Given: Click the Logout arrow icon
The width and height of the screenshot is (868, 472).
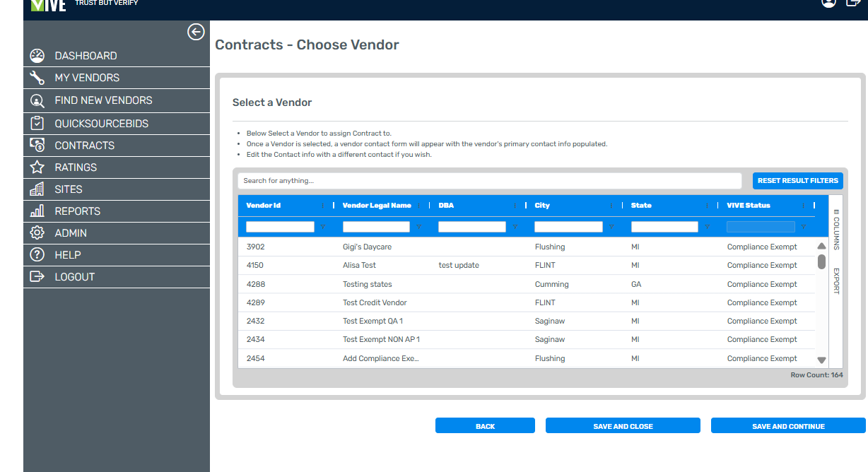Looking at the screenshot, I should point(37,277).
